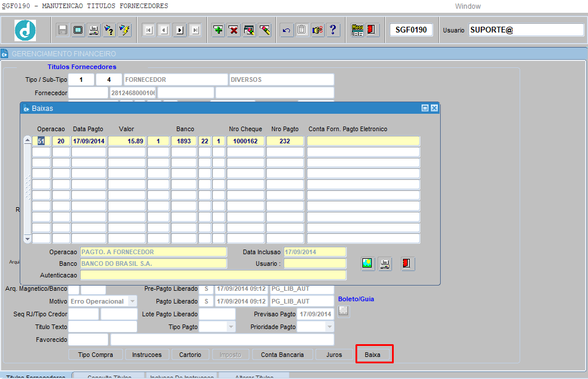
Task: Click the red door exit icon in the Baixas dialog
Action: [x=407, y=264]
